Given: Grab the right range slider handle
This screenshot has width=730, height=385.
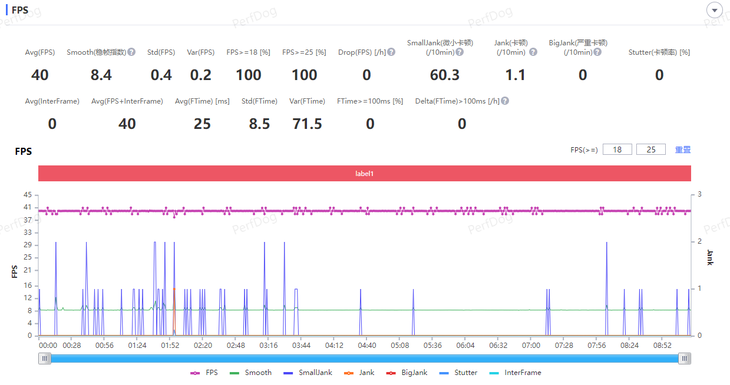Looking at the screenshot, I should coord(684,358).
